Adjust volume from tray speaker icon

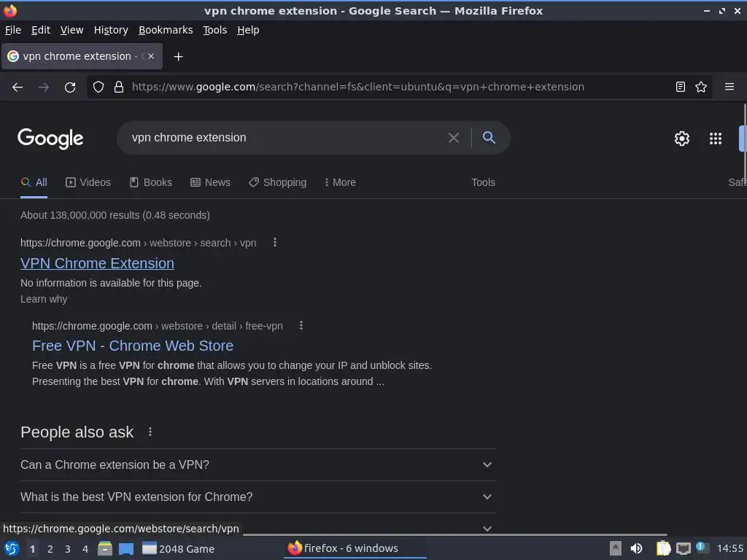tap(636, 548)
